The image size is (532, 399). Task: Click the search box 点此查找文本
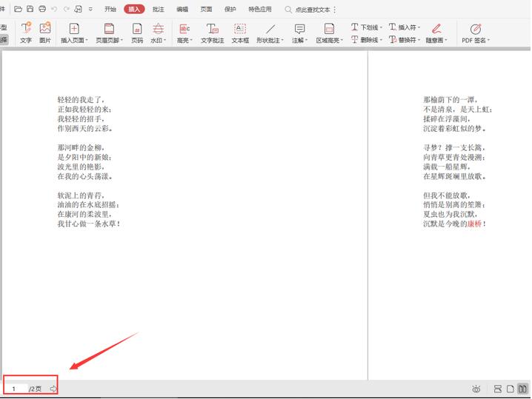(313, 10)
